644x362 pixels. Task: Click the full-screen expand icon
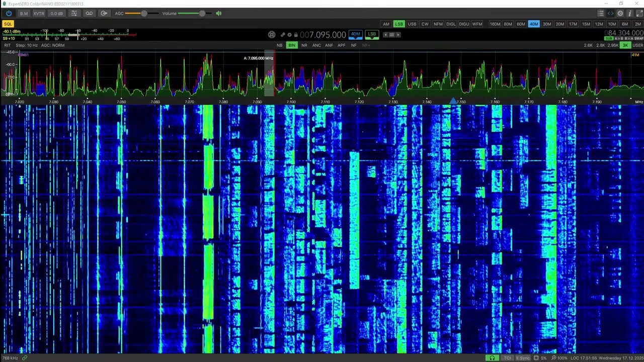639,14
